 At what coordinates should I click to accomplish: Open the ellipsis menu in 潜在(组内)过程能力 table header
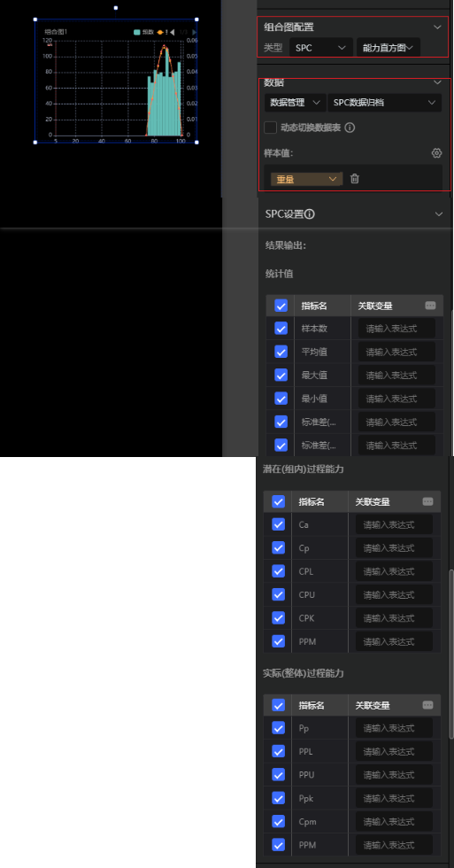point(427,501)
